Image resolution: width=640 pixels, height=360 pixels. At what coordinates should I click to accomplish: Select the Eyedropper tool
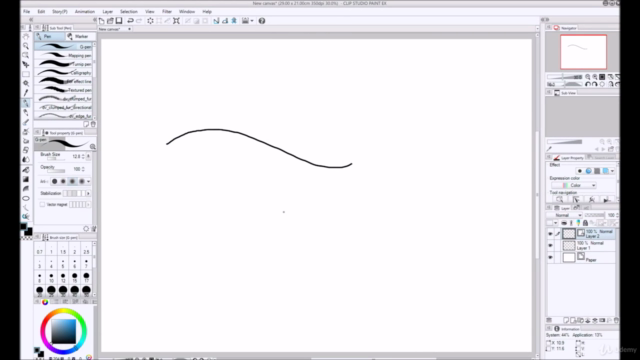[x=26, y=93]
